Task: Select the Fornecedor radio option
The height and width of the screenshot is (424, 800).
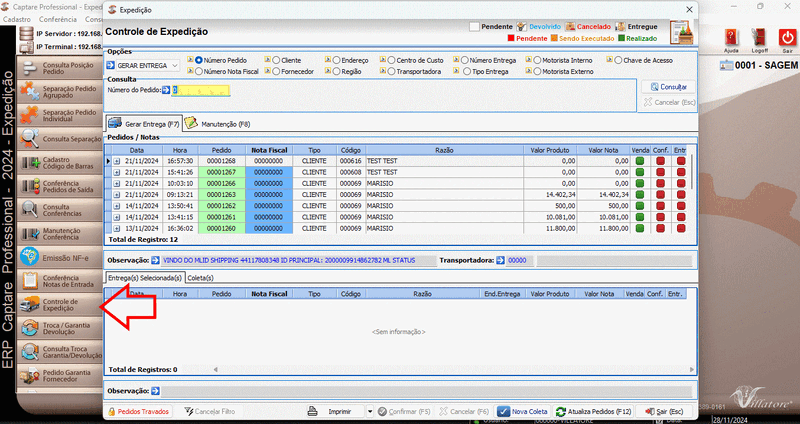Action: pos(277,71)
